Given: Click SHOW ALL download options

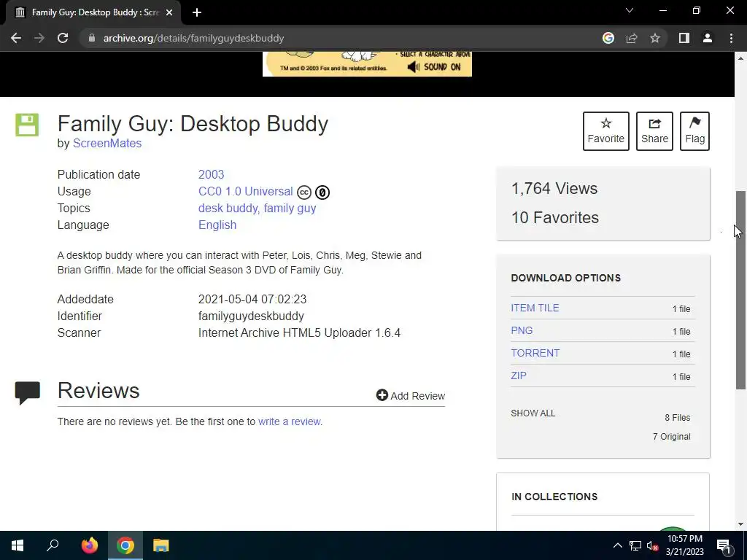Looking at the screenshot, I should pyautogui.click(x=533, y=413).
